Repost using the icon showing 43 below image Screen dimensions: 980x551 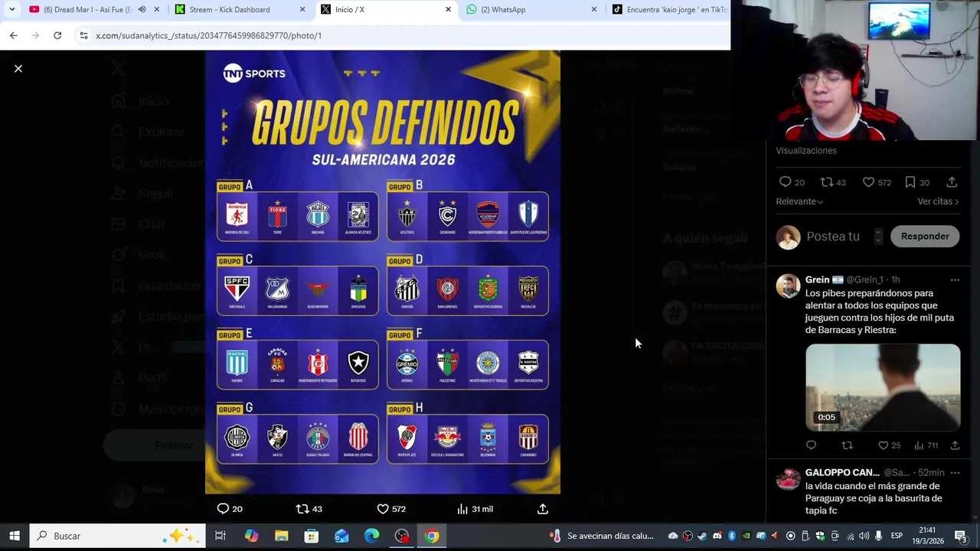(309, 509)
